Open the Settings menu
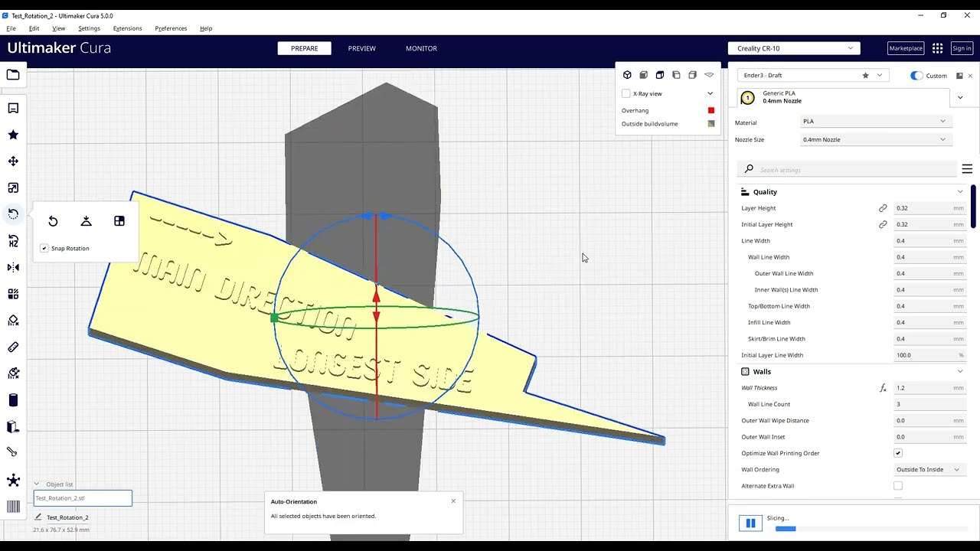The width and height of the screenshot is (980, 551). [x=89, y=28]
